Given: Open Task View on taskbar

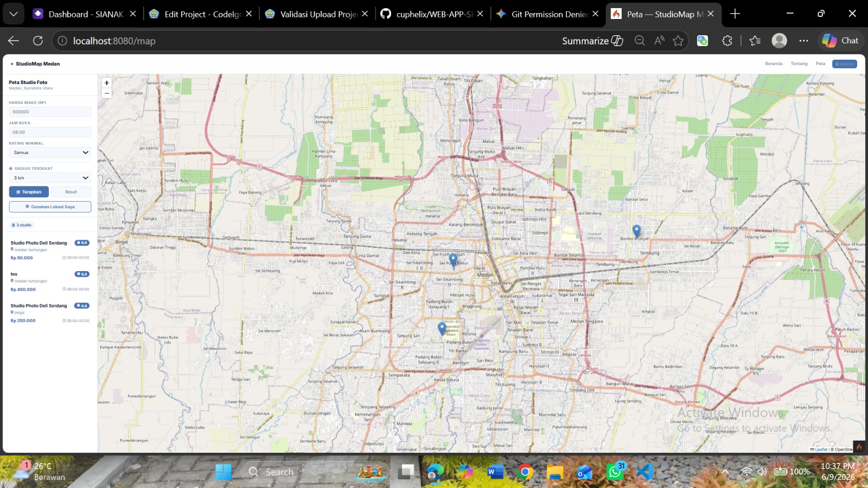Looking at the screenshot, I should (406, 472).
